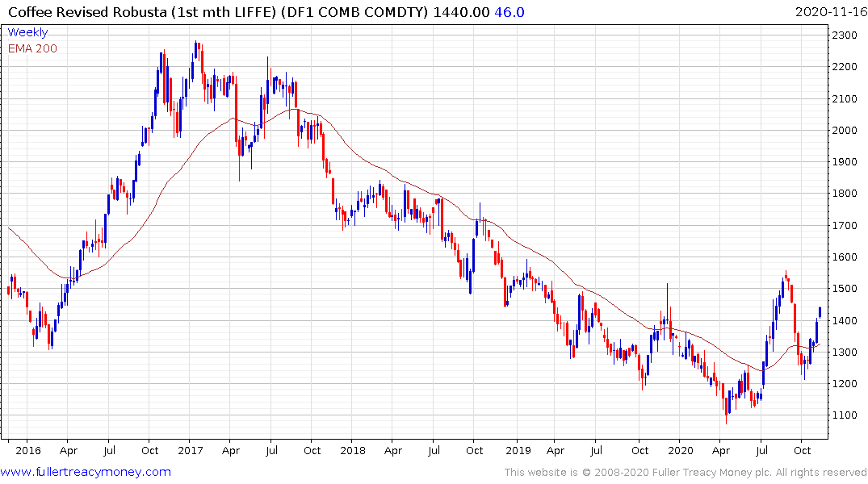Select the 1500 price axis label
The image size is (868, 484).
coord(845,289)
